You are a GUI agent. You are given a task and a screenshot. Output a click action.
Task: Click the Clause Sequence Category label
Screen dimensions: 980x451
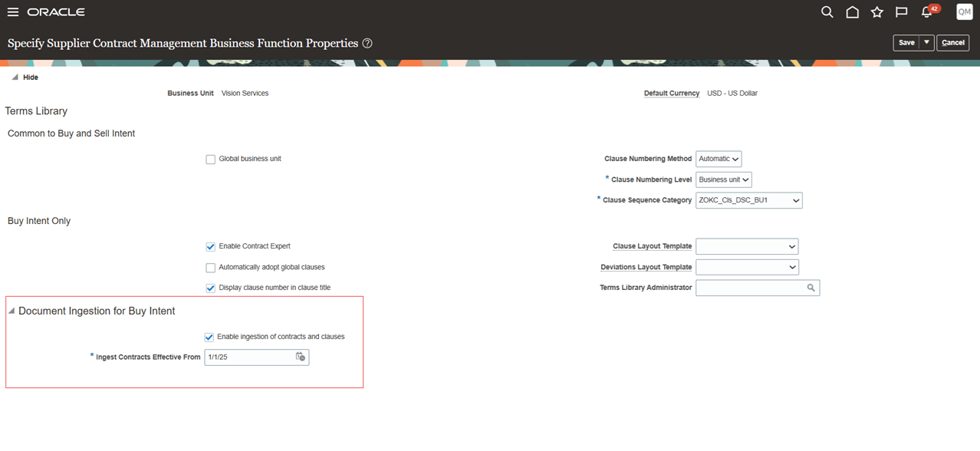647,200
